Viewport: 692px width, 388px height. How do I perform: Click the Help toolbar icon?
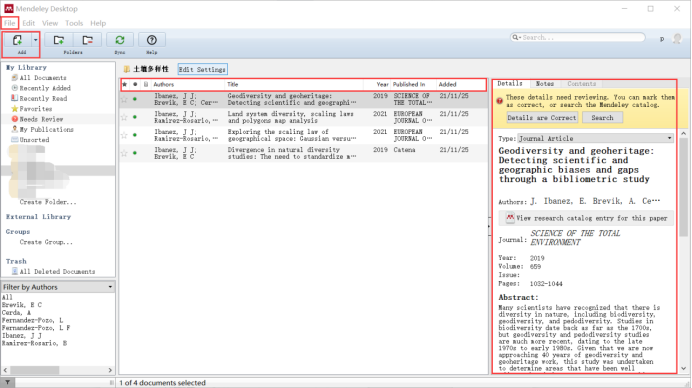(x=152, y=40)
